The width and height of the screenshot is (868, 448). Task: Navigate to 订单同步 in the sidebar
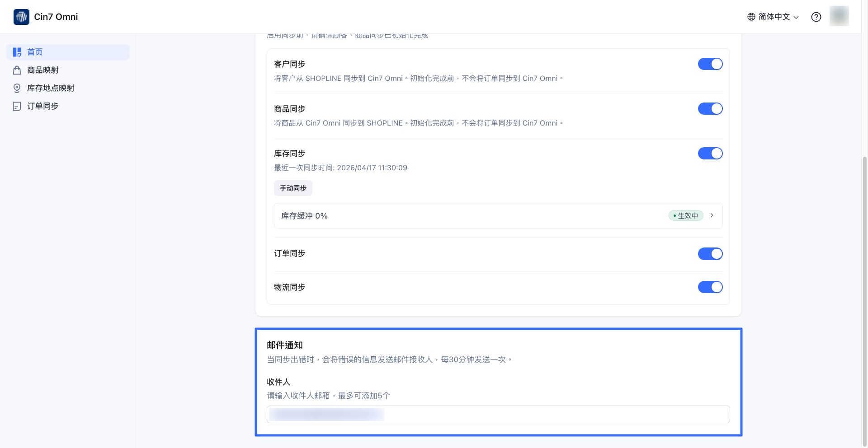(68, 106)
